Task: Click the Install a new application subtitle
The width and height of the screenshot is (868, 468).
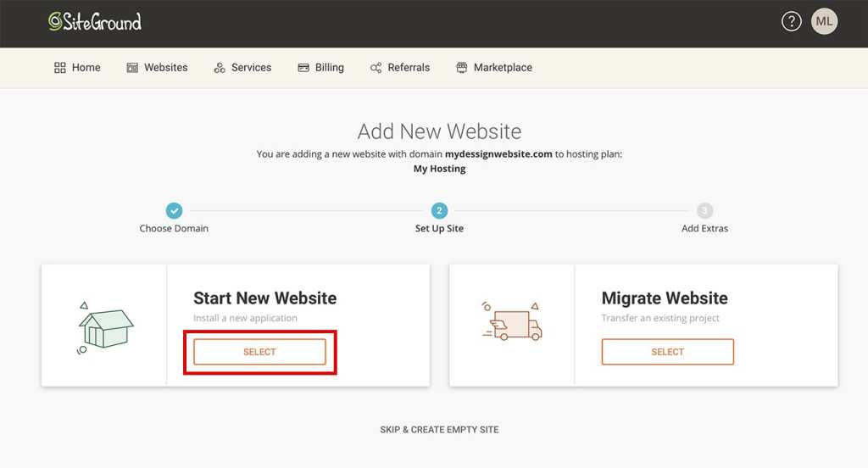Action: (245, 318)
